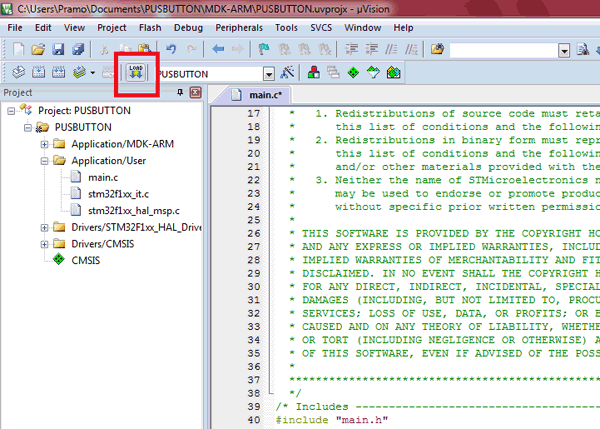This screenshot has height=429, width=600.
Task: Click the Manage Run-Time Environment green diamond
Action: click(x=353, y=73)
